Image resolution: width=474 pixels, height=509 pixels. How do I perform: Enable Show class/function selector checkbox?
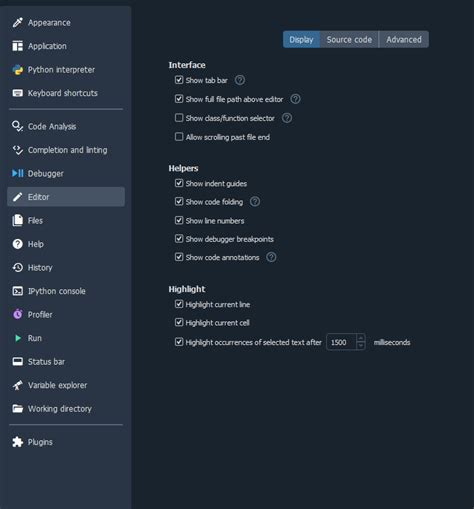pyautogui.click(x=179, y=118)
